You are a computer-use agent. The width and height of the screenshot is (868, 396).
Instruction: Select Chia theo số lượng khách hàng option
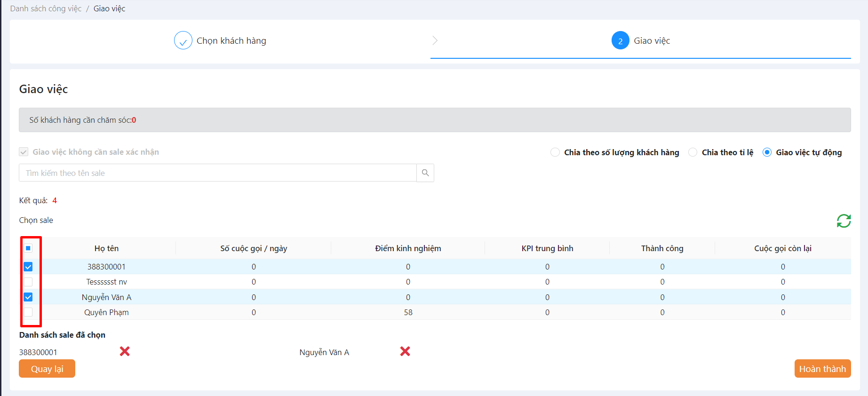click(555, 152)
